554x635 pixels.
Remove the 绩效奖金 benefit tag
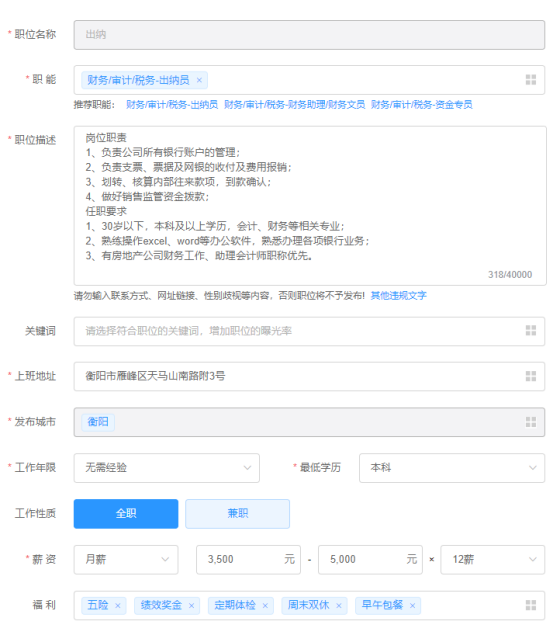192,605
